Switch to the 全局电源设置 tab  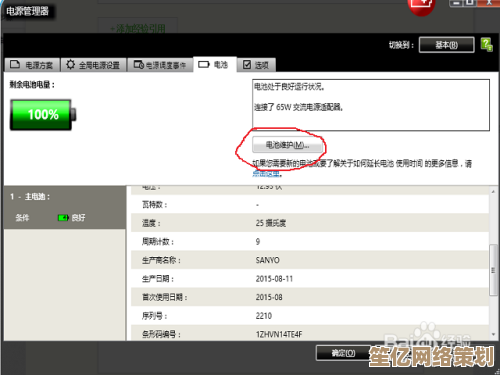[94, 65]
